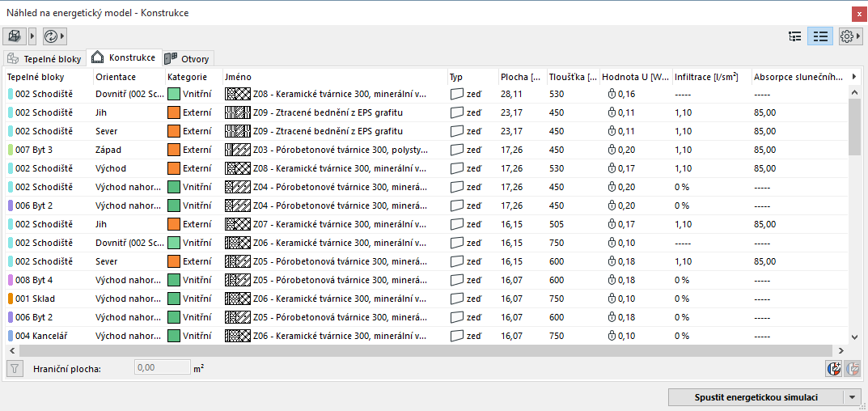Click wall type icon in 008 Byt 4 row

pyautogui.click(x=456, y=280)
